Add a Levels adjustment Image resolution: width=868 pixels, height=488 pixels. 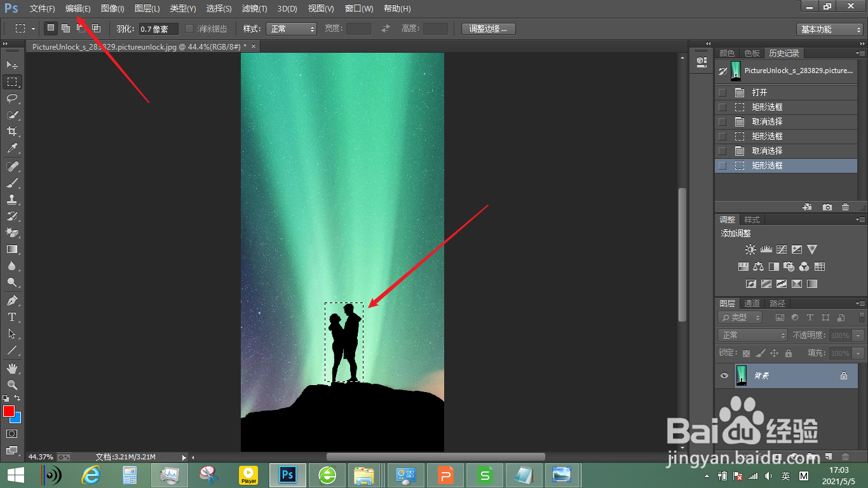(x=766, y=250)
